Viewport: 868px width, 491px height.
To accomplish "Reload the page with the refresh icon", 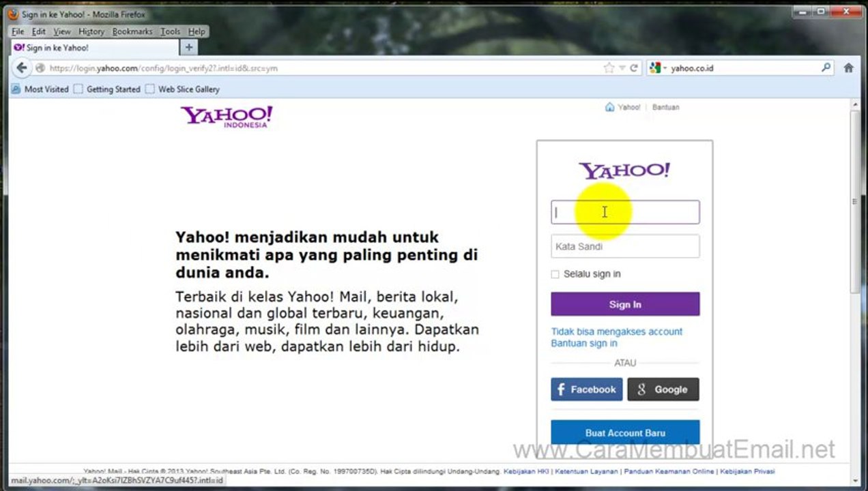I will point(633,68).
